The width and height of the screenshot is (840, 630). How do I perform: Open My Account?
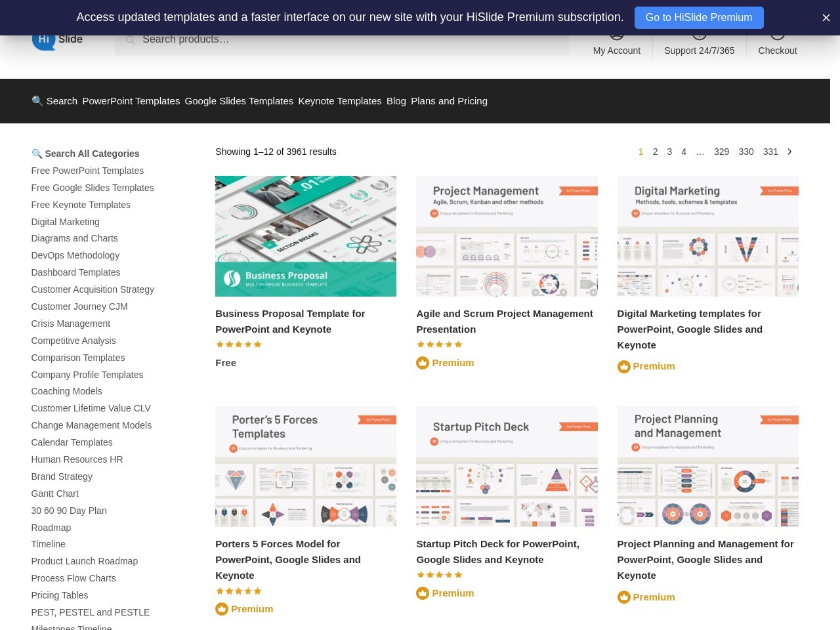tap(616, 46)
